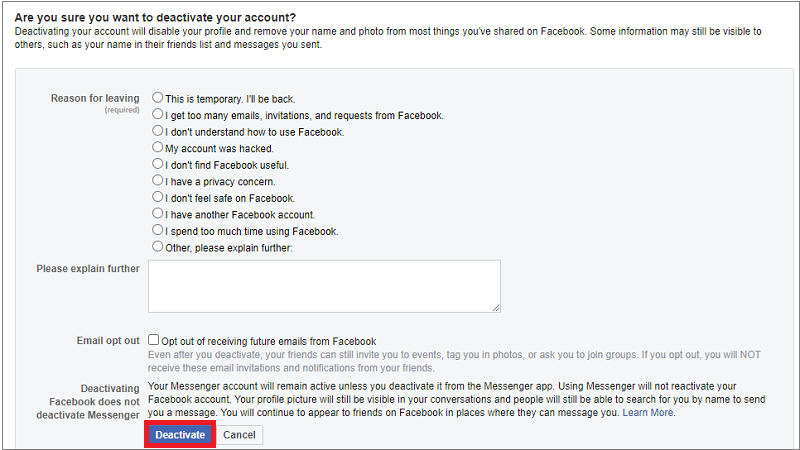
Task: Click the "Please explain further" field label
Action: [88, 268]
